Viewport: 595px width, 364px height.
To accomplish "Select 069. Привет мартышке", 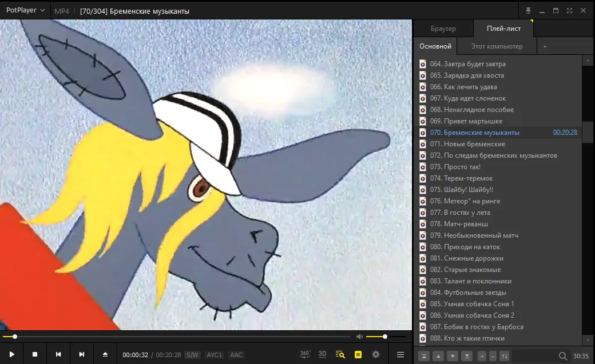I will coord(499,121).
